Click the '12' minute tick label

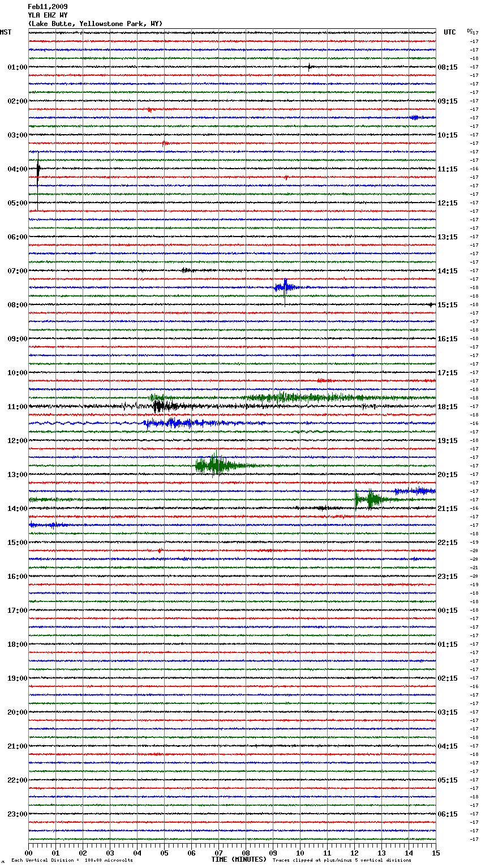pyautogui.click(x=354, y=853)
